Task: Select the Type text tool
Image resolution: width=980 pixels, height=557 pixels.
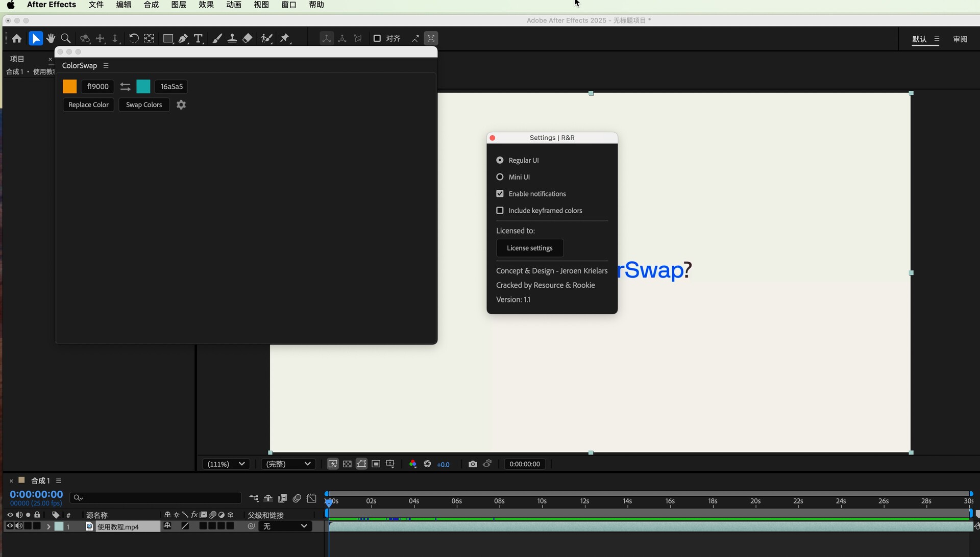Action: pyautogui.click(x=199, y=39)
